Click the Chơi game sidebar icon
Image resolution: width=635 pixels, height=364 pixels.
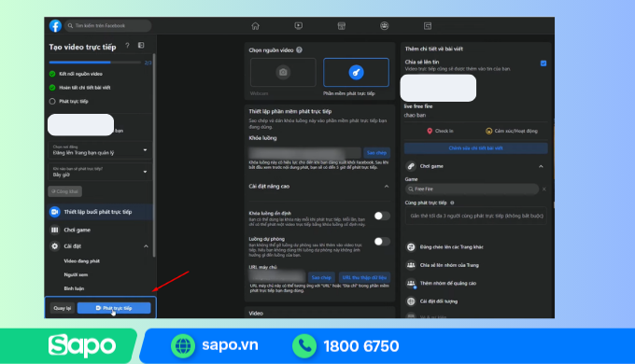coord(55,230)
